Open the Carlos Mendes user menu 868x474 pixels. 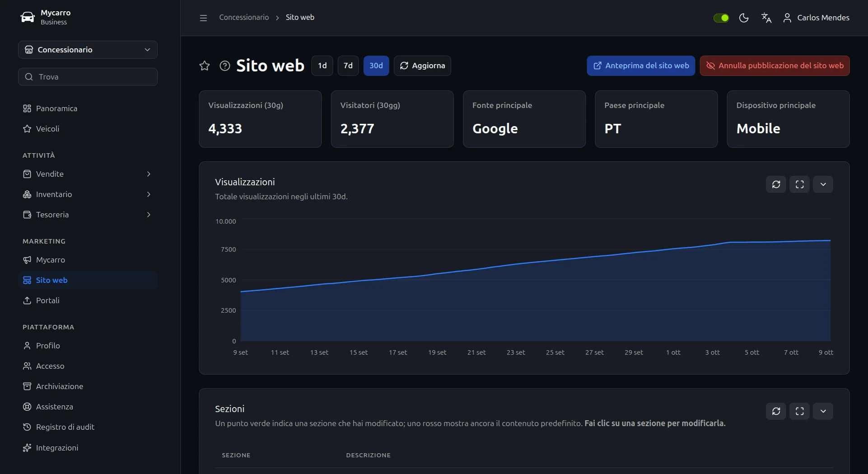[816, 18]
